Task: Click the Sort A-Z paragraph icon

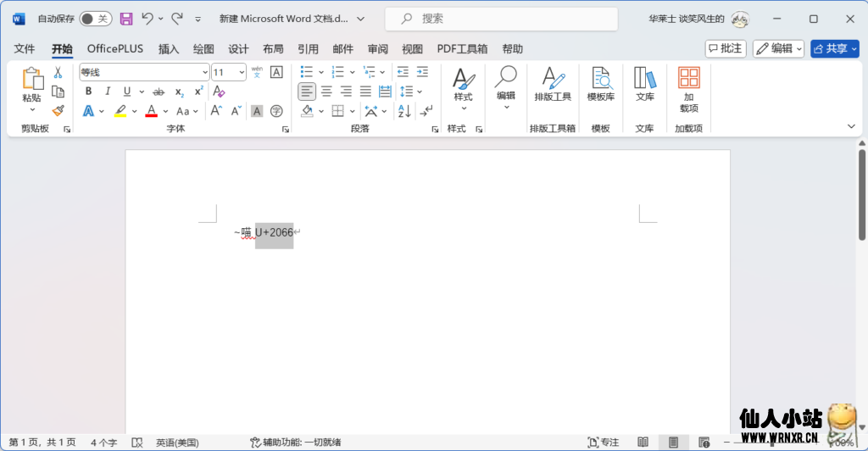Action: (x=404, y=111)
